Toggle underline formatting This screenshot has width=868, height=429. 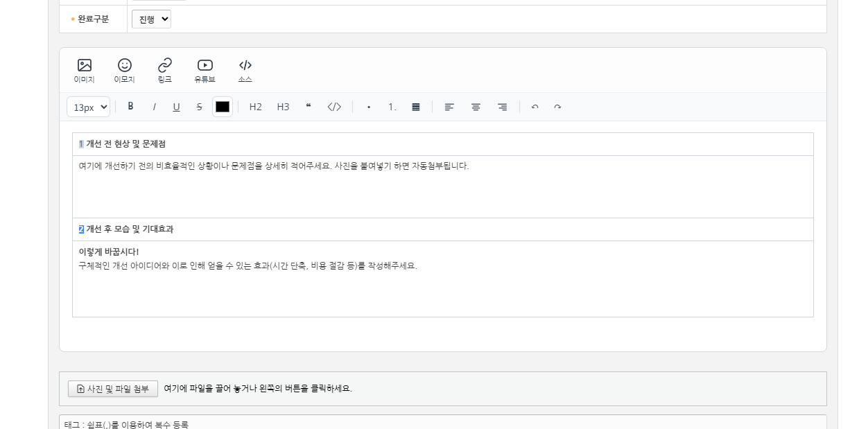pyautogui.click(x=176, y=107)
